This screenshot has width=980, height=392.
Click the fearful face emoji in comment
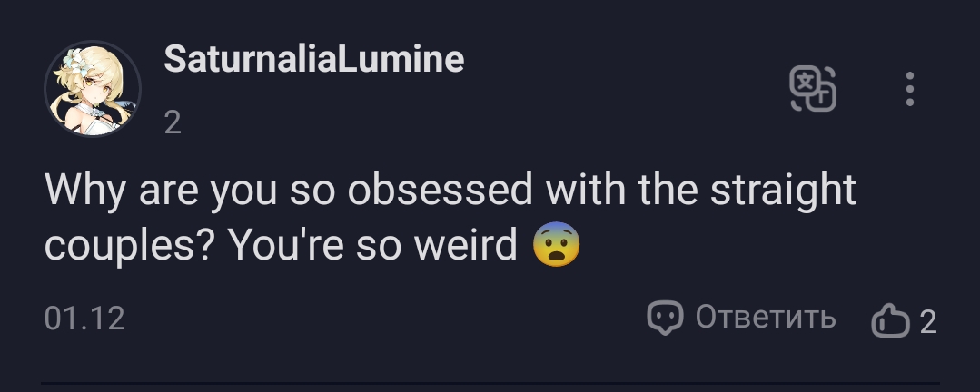point(556,246)
